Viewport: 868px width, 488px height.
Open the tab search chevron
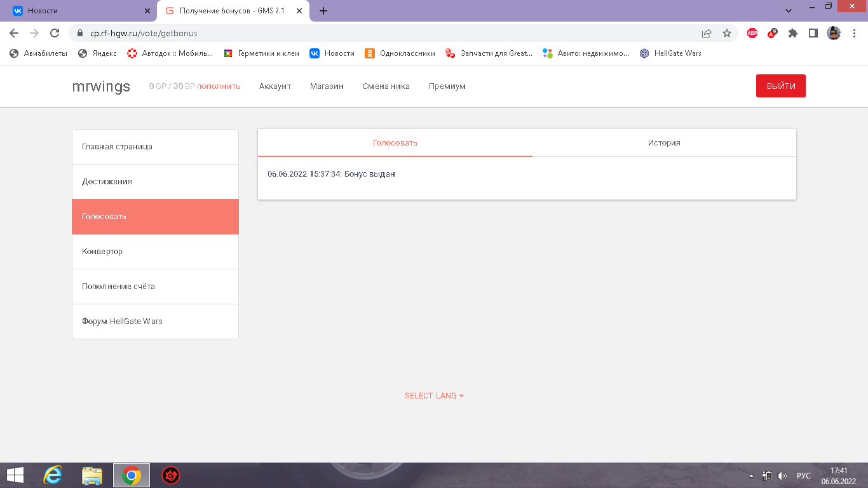point(789,11)
